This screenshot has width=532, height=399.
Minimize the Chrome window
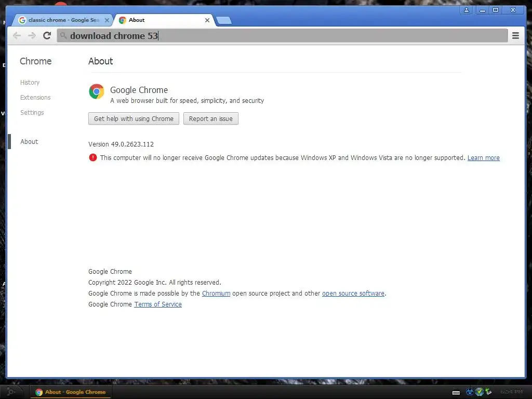click(483, 10)
